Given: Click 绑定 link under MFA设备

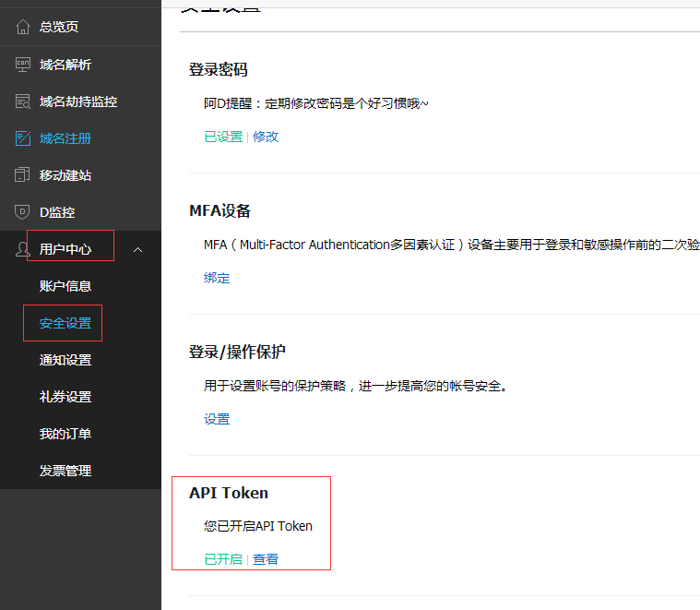Looking at the screenshot, I should click(217, 278).
